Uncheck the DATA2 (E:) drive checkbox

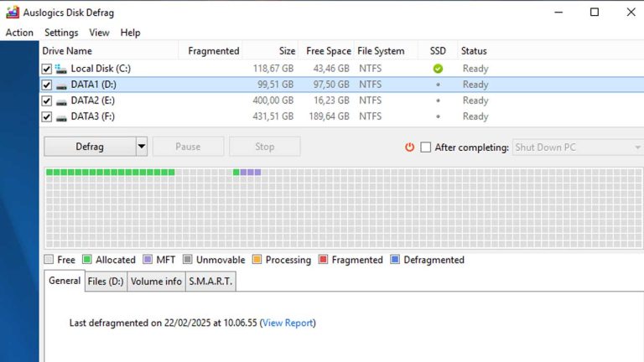47,101
